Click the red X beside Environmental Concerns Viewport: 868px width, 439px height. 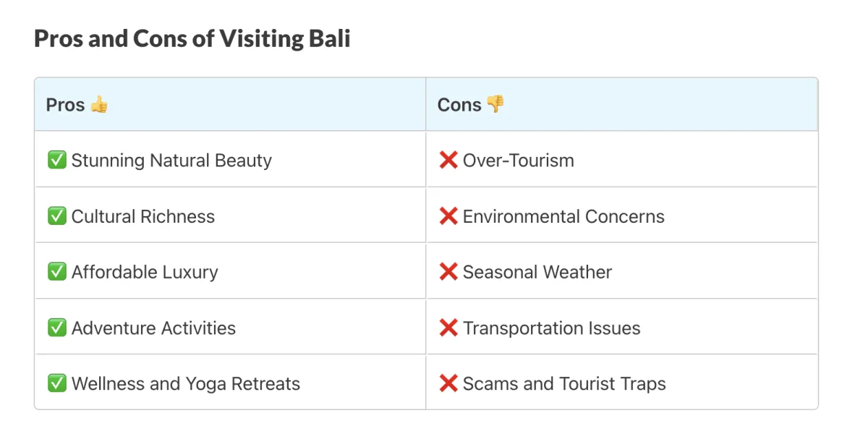point(448,216)
